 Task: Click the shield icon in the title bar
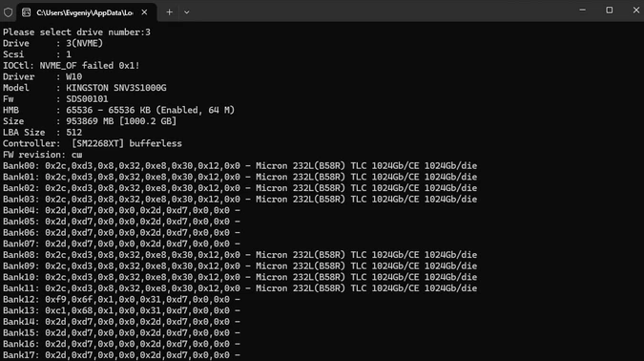coord(8,12)
